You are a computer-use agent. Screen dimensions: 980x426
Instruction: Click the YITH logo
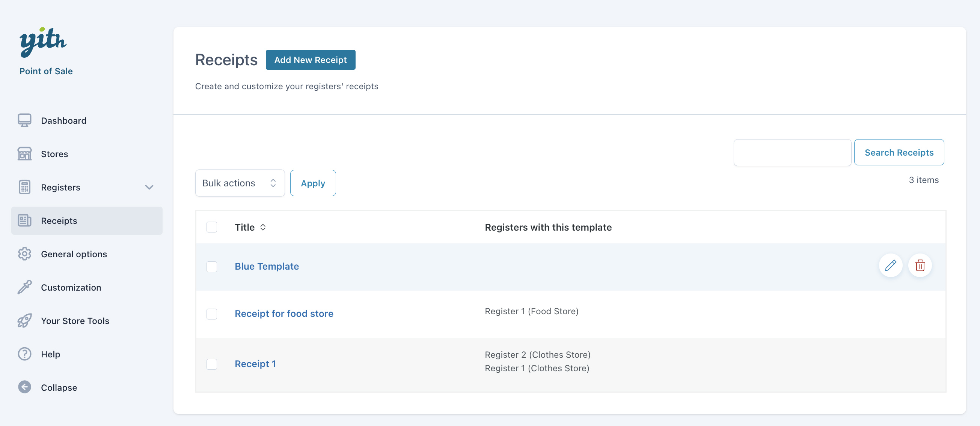click(43, 42)
